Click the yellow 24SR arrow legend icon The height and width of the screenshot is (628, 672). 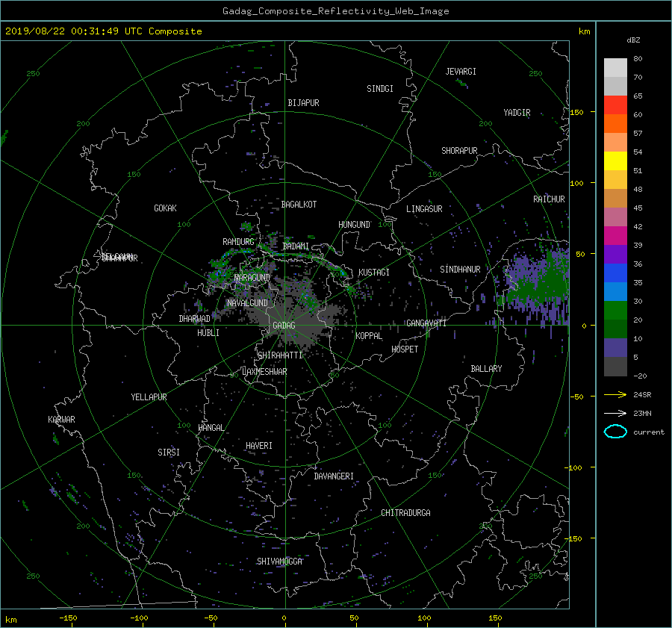point(615,395)
